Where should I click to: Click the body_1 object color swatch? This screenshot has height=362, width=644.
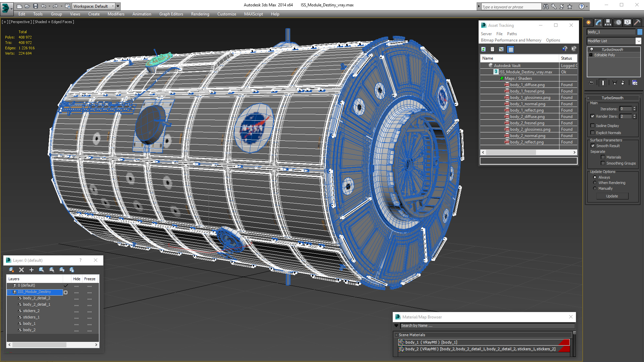[x=640, y=32]
